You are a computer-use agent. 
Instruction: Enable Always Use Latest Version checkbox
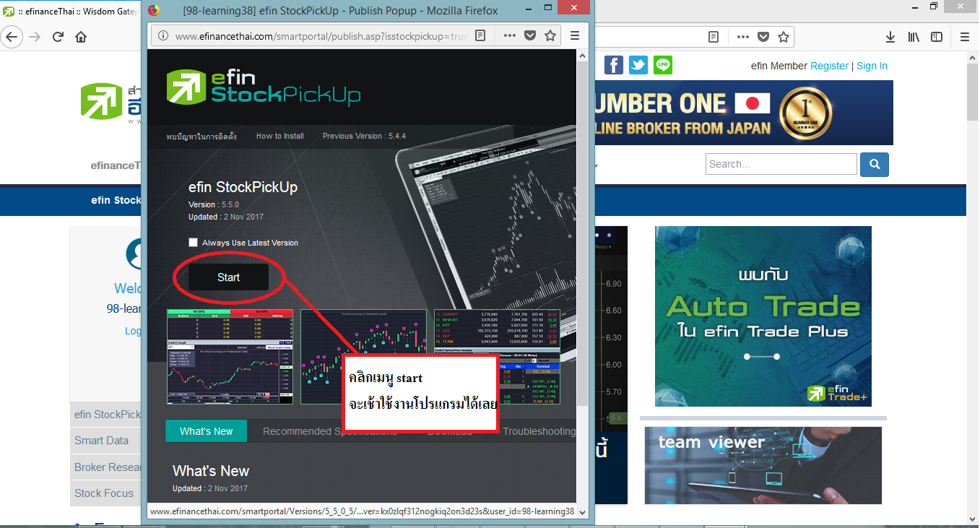pos(193,243)
